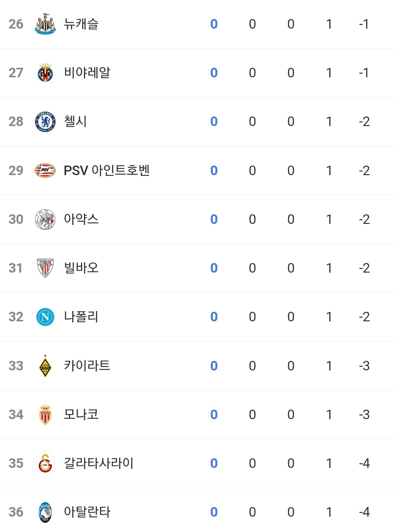396x532 pixels.
Task: Tap the 아약스 team name
Action: click(81, 219)
